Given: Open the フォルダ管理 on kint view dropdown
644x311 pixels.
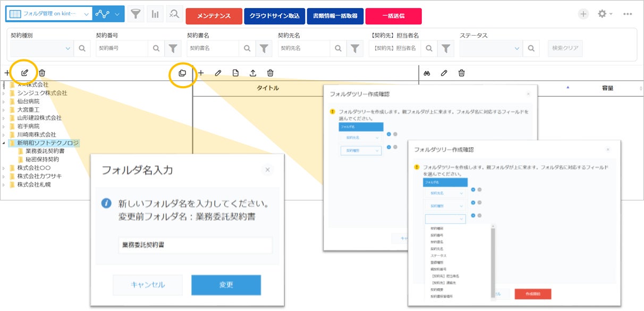Looking at the screenshot, I should 49,14.
